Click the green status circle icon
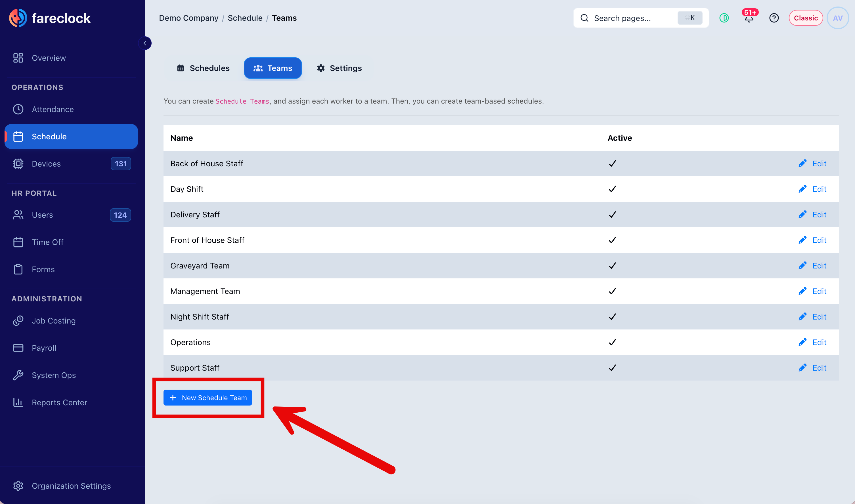The image size is (855, 504). tap(724, 18)
